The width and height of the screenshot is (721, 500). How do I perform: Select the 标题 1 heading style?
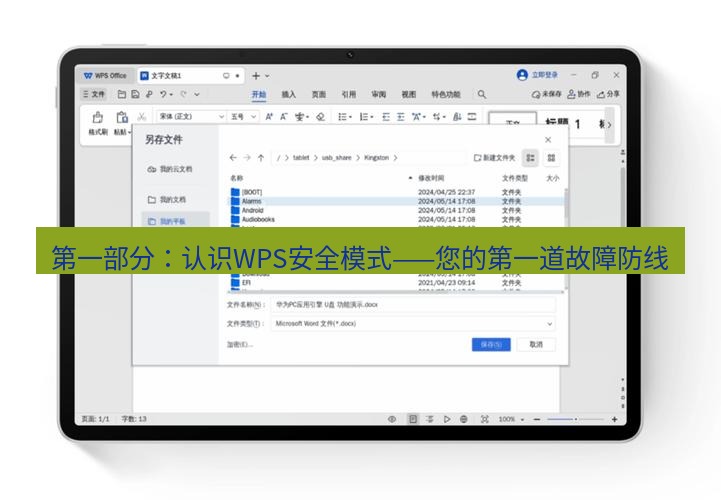click(x=562, y=123)
